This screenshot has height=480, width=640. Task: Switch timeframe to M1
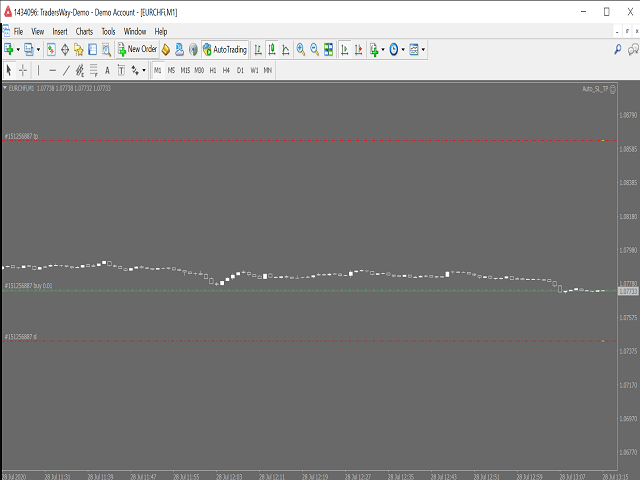pyautogui.click(x=158, y=70)
